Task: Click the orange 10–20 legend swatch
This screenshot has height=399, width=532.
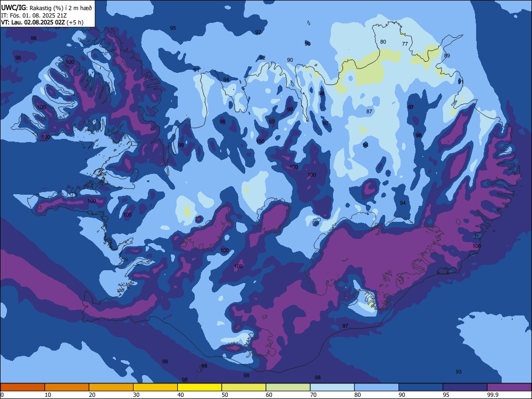Action: tap(67, 387)
